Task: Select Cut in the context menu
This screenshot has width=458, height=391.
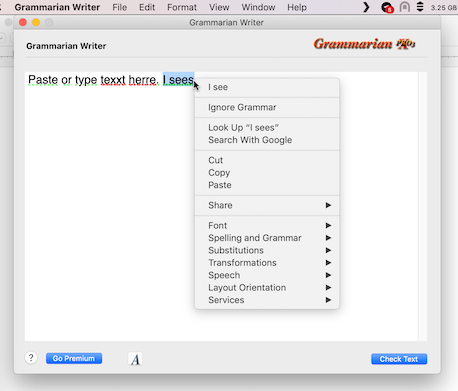Action: coord(267,160)
